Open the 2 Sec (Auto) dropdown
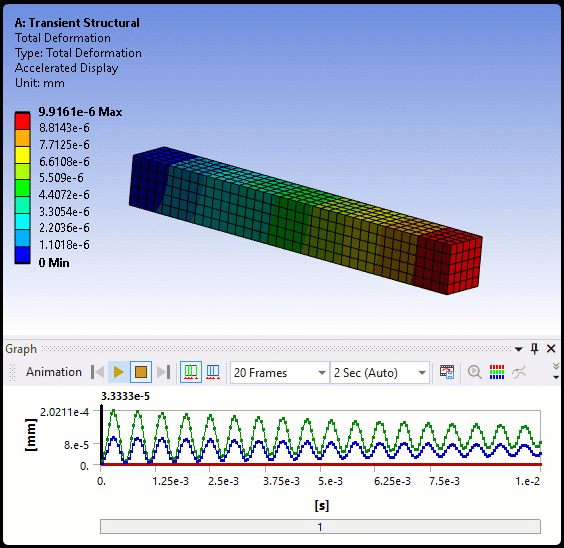 click(x=379, y=373)
